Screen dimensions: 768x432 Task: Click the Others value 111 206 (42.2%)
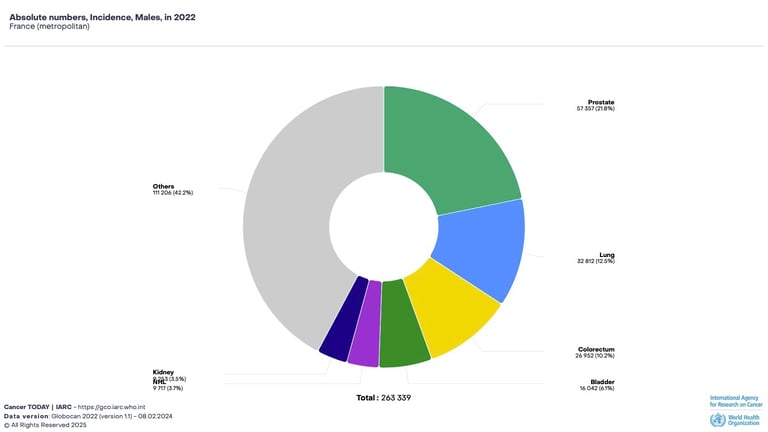tap(173, 193)
